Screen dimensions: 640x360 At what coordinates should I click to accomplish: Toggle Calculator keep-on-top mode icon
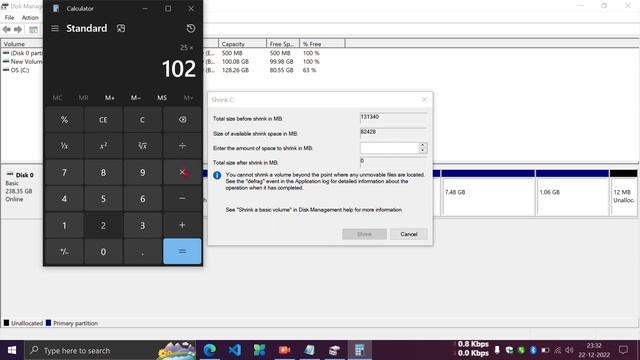[x=121, y=28]
